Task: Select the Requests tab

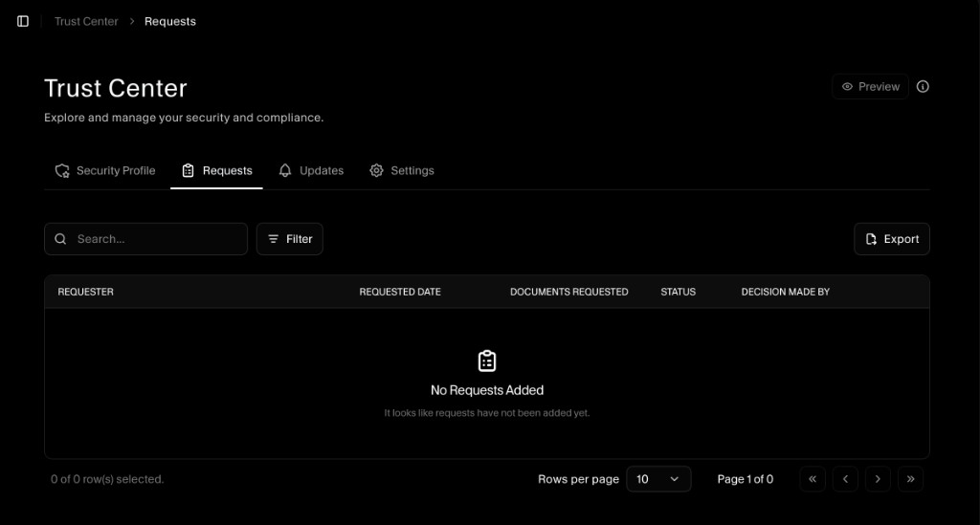Action: (216, 170)
